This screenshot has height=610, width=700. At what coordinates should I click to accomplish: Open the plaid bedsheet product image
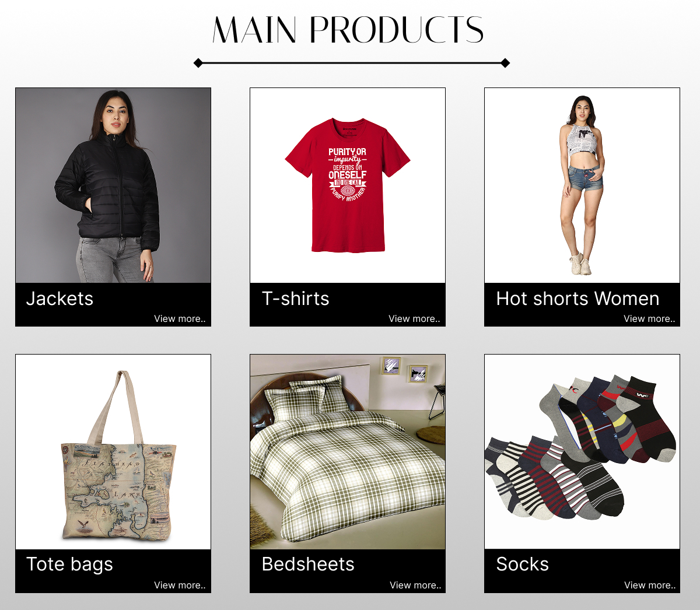click(x=348, y=452)
